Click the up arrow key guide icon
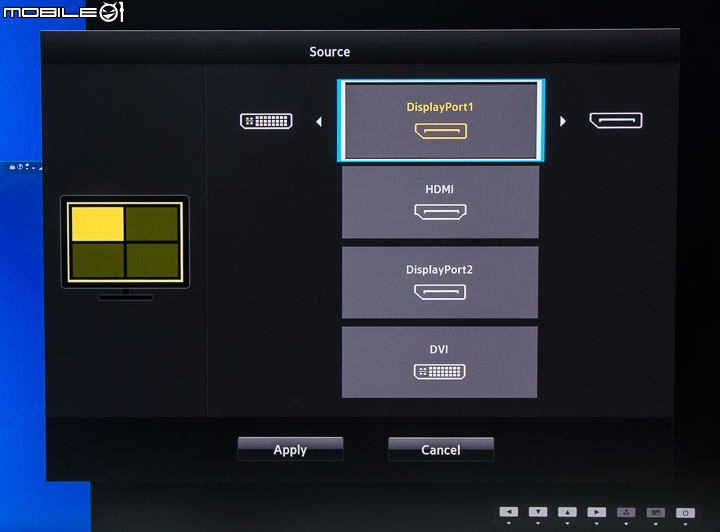The image size is (720, 532). (568, 512)
